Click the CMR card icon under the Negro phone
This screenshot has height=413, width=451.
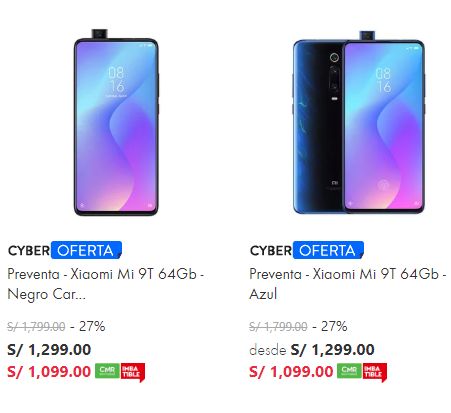(107, 371)
